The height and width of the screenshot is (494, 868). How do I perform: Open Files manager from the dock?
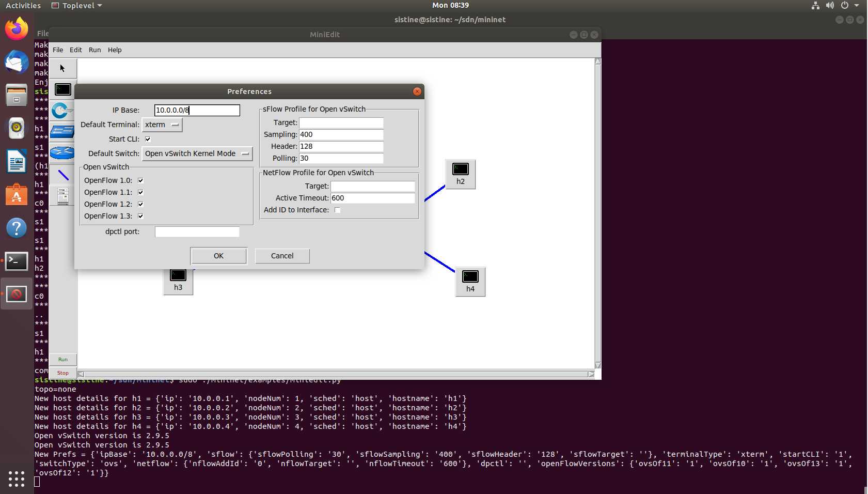click(17, 95)
